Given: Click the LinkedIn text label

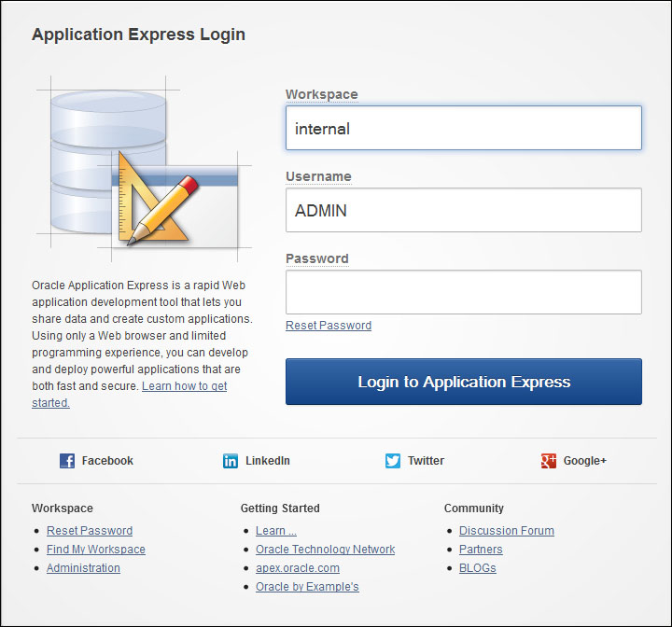Looking at the screenshot, I should pos(268,461).
